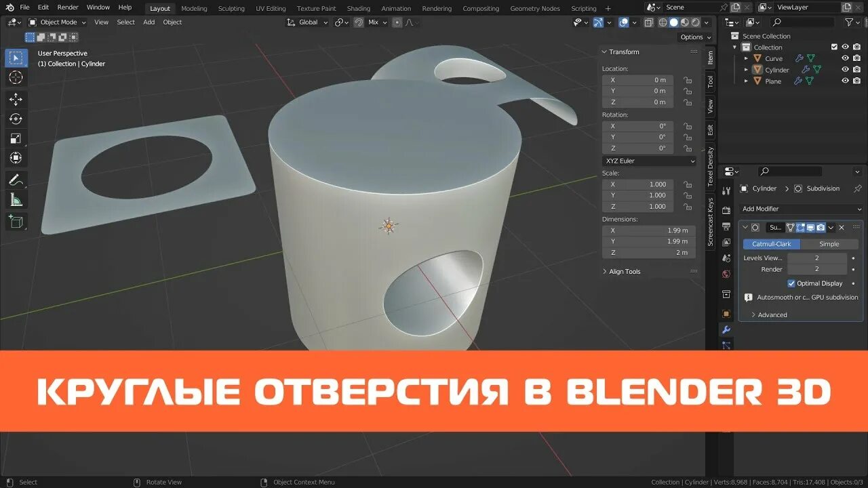The height and width of the screenshot is (488, 868).
Task: Toggle the Optimal Display checkbox
Action: point(791,283)
